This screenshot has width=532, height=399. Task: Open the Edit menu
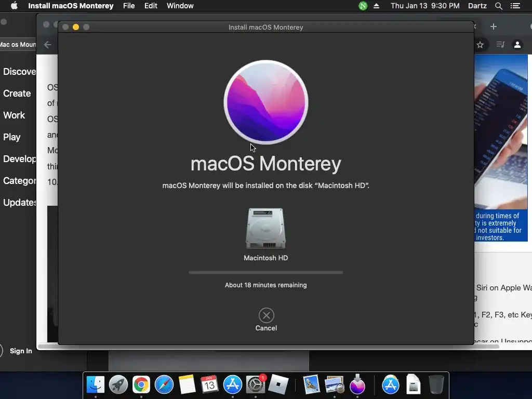click(151, 6)
